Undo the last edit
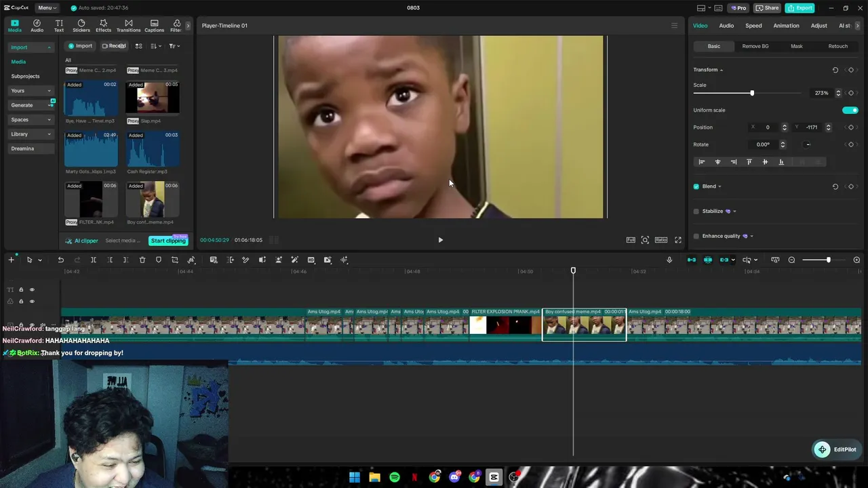Image resolution: width=868 pixels, height=488 pixels. [60, 260]
